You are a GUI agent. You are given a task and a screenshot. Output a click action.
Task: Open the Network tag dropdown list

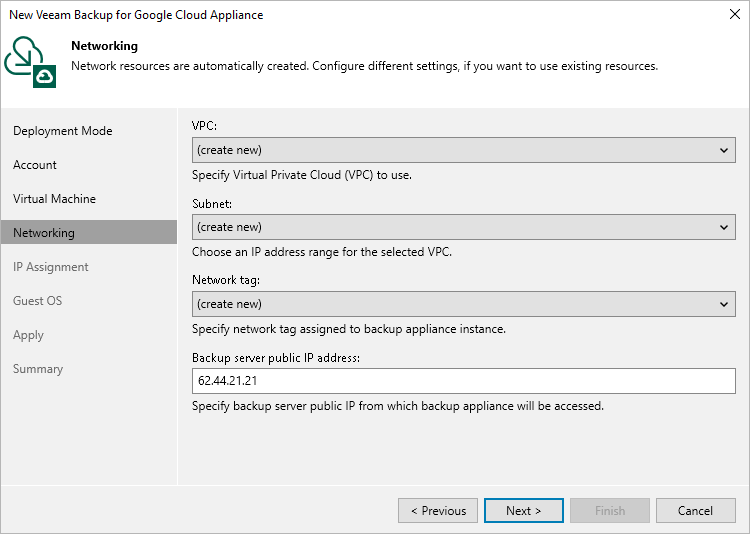click(463, 304)
